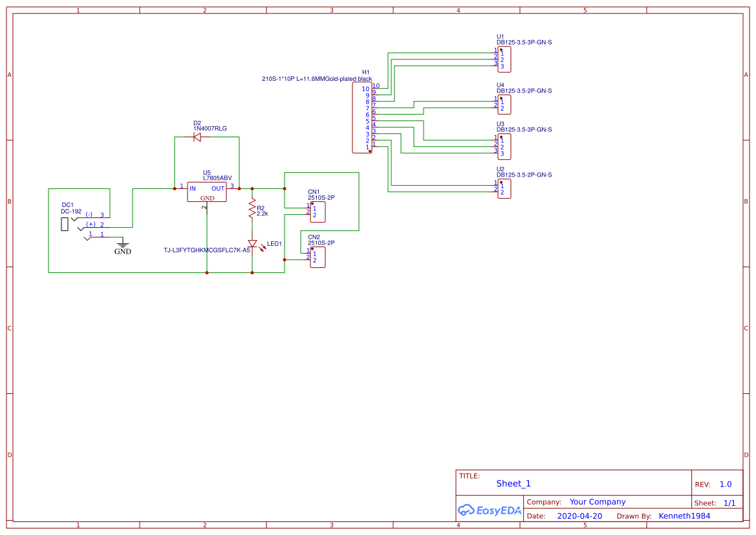
Task: Click connector CN2 symbol
Action: pyautogui.click(x=317, y=258)
